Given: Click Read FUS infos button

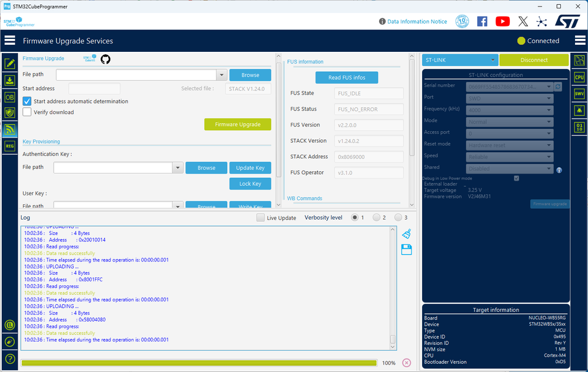Looking at the screenshot, I should [347, 78].
